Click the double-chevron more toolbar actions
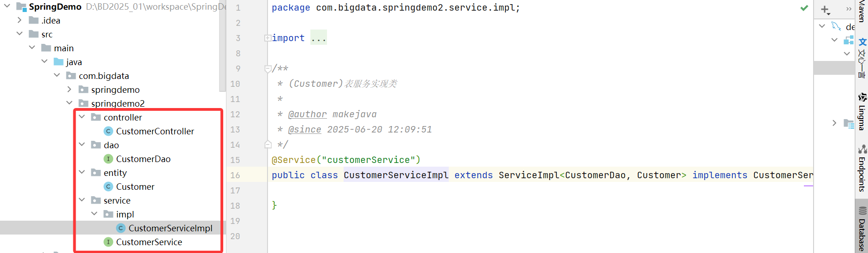 click(x=849, y=9)
